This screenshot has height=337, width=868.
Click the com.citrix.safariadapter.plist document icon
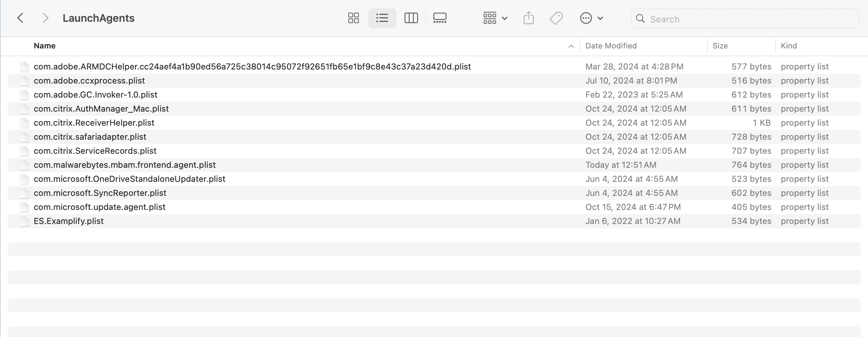[x=25, y=137]
